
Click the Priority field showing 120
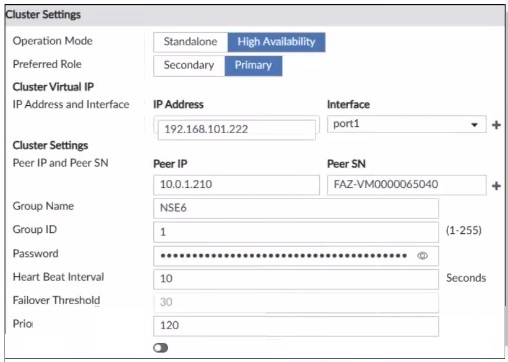pyautogui.click(x=296, y=326)
